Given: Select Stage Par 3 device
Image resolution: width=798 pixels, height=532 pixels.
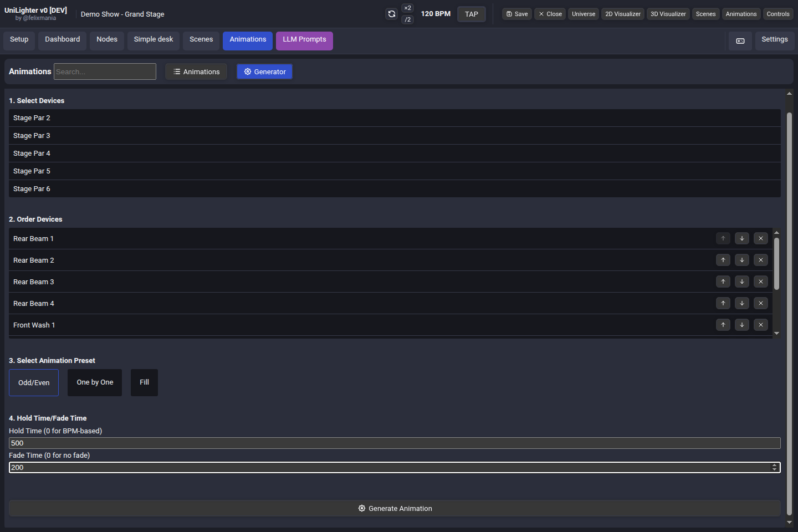Looking at the screenshot, I should pos(395,136).
